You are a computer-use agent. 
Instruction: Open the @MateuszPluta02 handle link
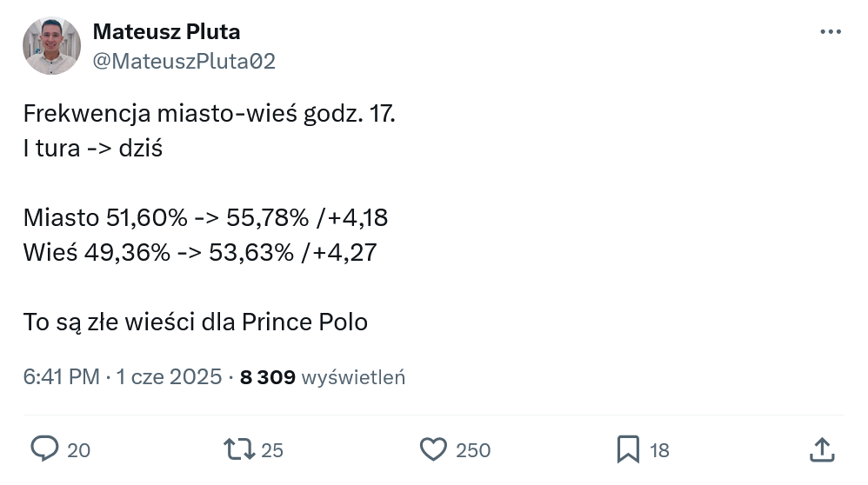184,61
